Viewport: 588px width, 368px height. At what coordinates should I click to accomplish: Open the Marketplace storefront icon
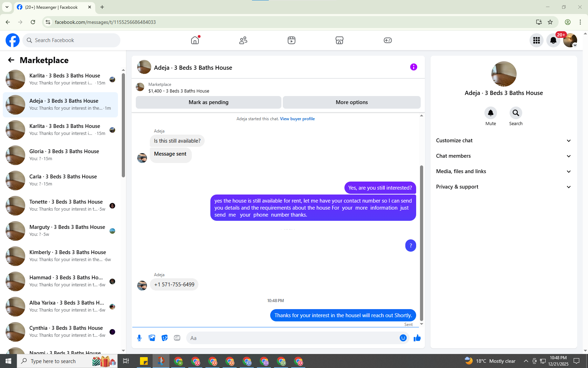(339, 40)
